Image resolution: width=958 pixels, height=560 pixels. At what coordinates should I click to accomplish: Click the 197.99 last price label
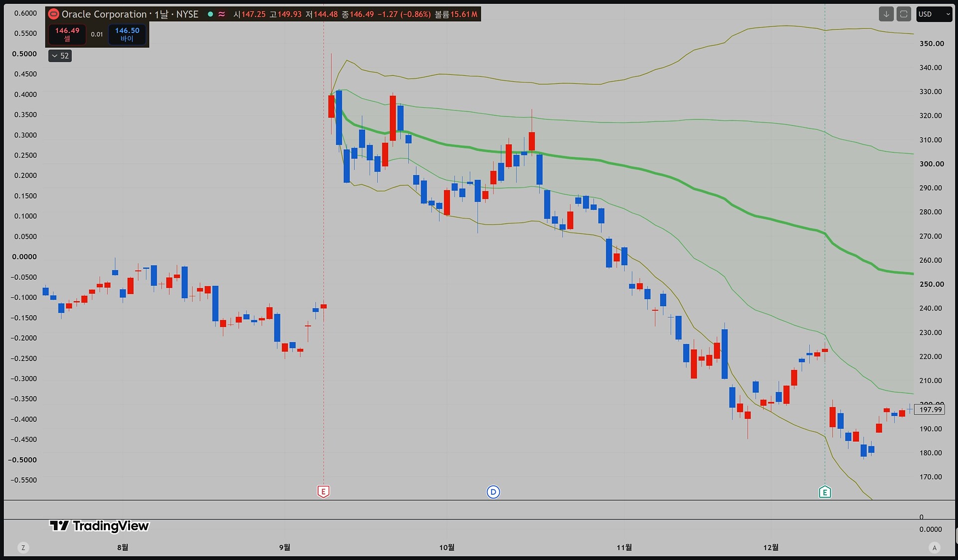(x=930, y=410)
